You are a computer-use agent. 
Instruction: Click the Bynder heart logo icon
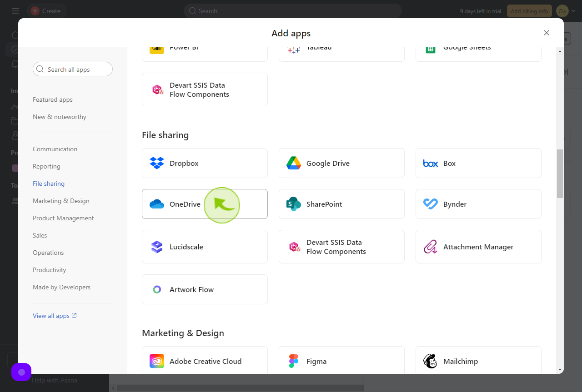coord(430,204)
